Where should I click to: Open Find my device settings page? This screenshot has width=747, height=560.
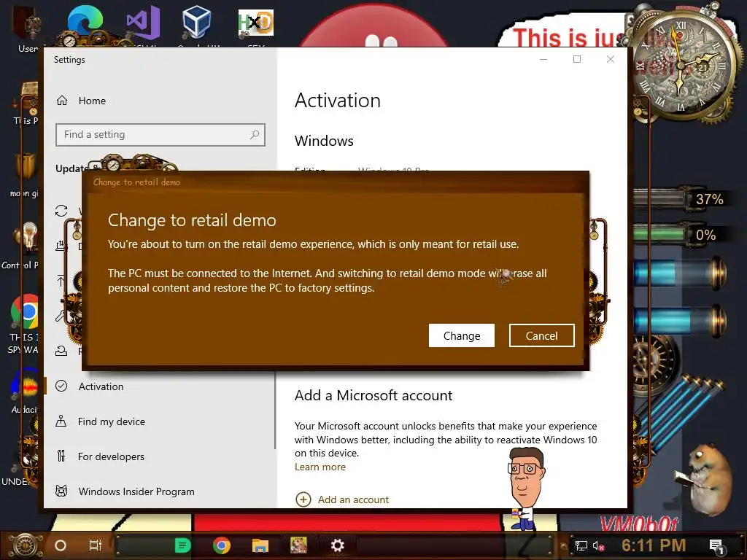click(112, 421)
